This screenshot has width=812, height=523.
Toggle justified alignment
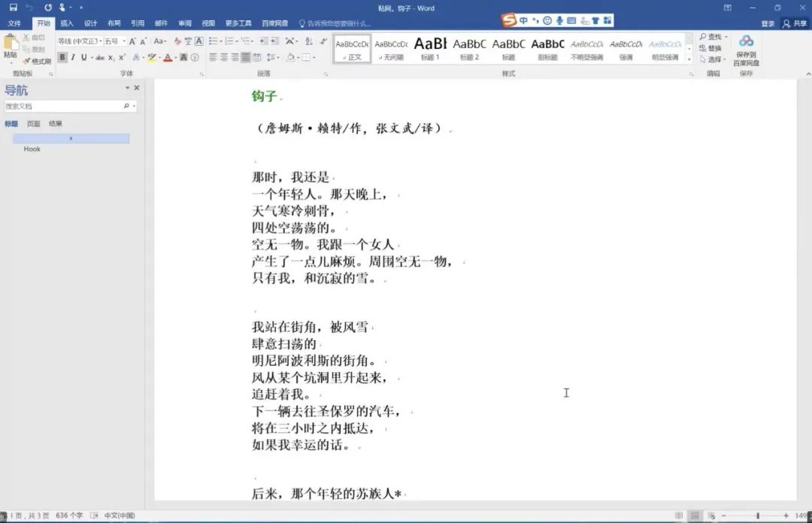point(246,57)
